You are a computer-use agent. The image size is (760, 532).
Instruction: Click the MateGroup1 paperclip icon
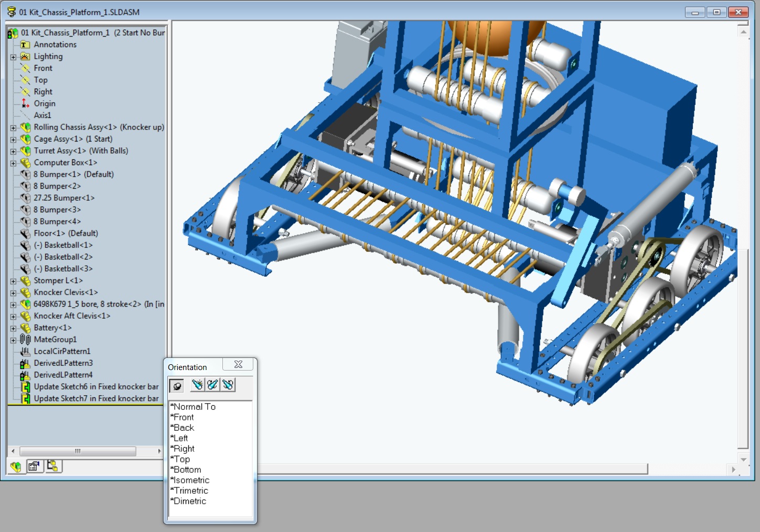click(x=25, y=340)
